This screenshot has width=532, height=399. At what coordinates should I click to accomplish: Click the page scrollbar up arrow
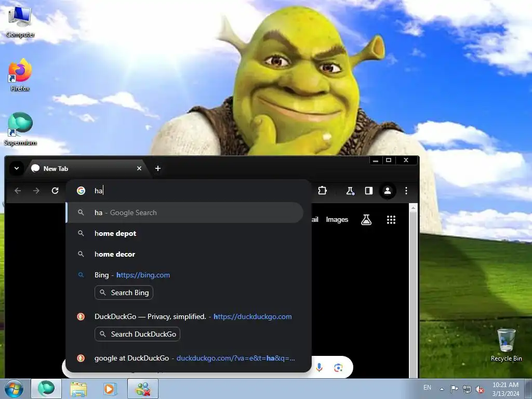(413, 208)
